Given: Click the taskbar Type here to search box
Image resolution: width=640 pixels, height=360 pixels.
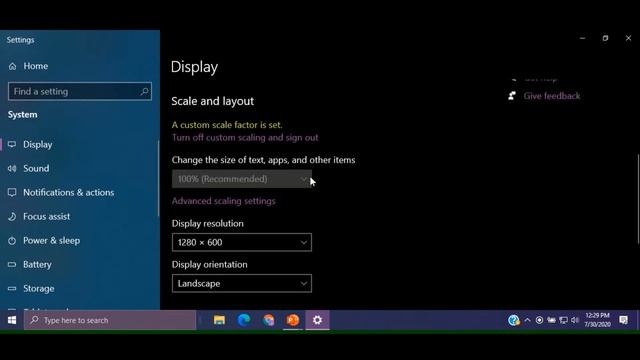Looking at the screenshot, I should [x=110, y=320].
